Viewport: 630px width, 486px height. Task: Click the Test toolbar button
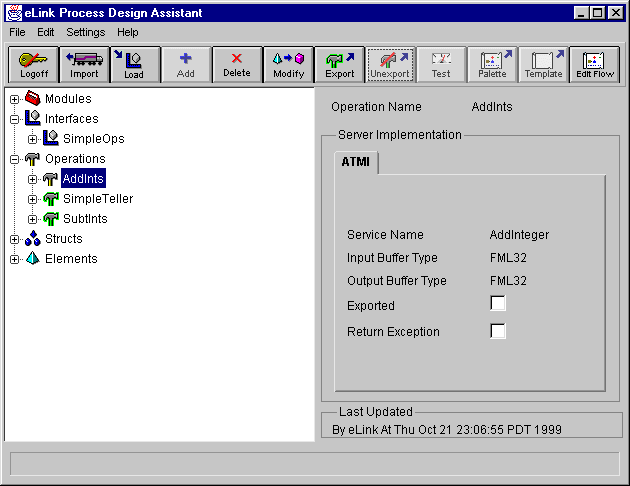(x=441, y=65)
